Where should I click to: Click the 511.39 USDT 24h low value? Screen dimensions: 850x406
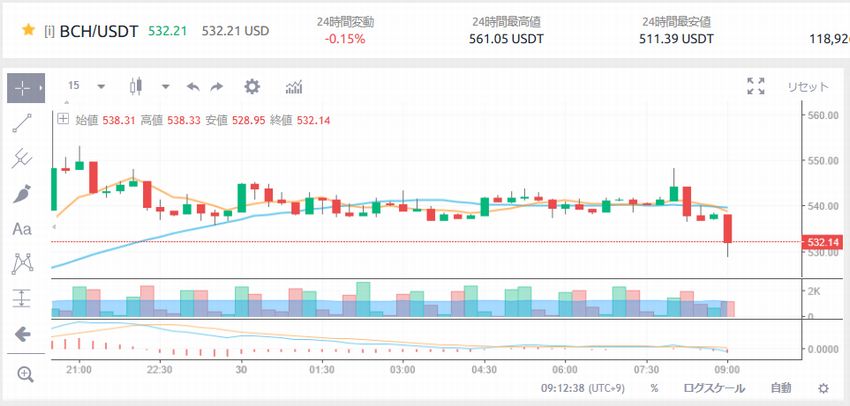pos(677,39)
